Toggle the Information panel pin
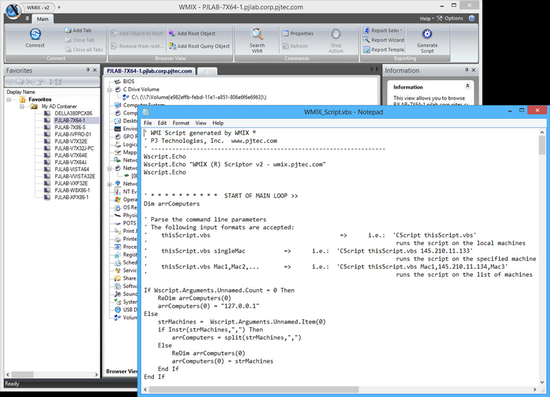This screenshot has width=550, height=397. point(467,70)
